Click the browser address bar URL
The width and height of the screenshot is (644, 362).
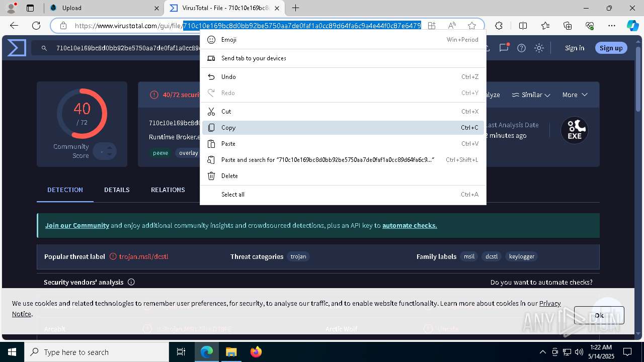click(248, 26)
